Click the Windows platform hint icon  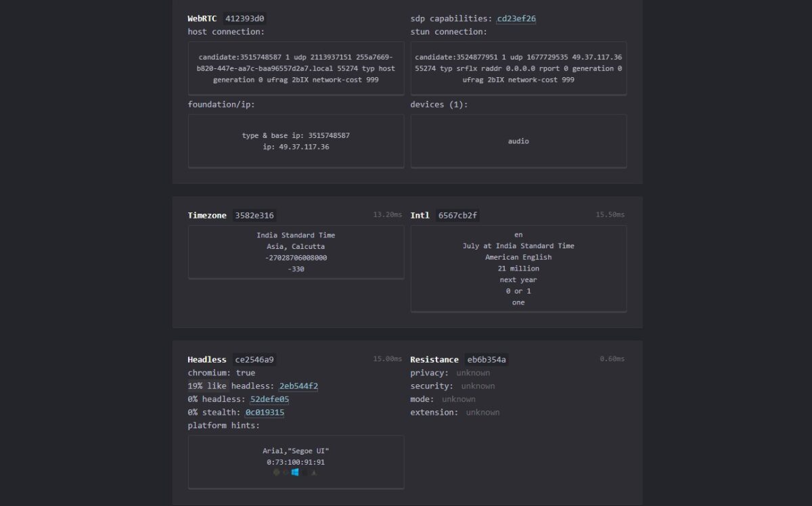(x=295, y=472)
